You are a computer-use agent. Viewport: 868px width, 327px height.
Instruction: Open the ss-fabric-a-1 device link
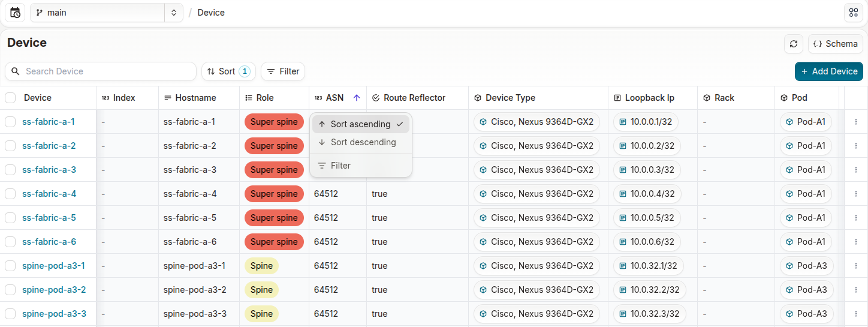(x=49, y=122)
